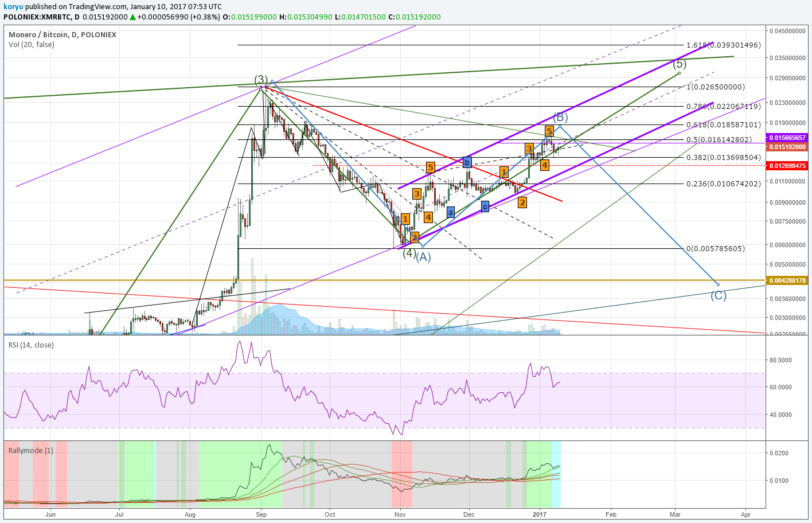The width and height of the screenshot is (812, 523).
Task: Click the Sep label on the time axis
Action: [261, 514]
